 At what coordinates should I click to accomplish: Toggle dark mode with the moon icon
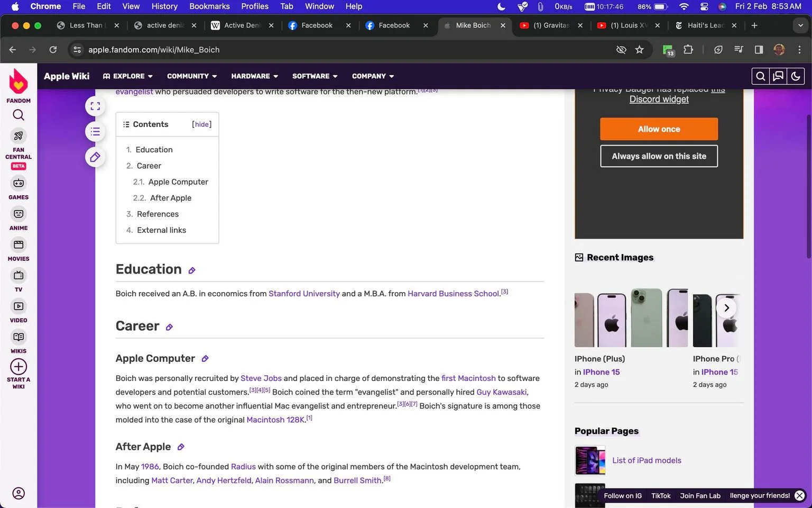(796, 76)
